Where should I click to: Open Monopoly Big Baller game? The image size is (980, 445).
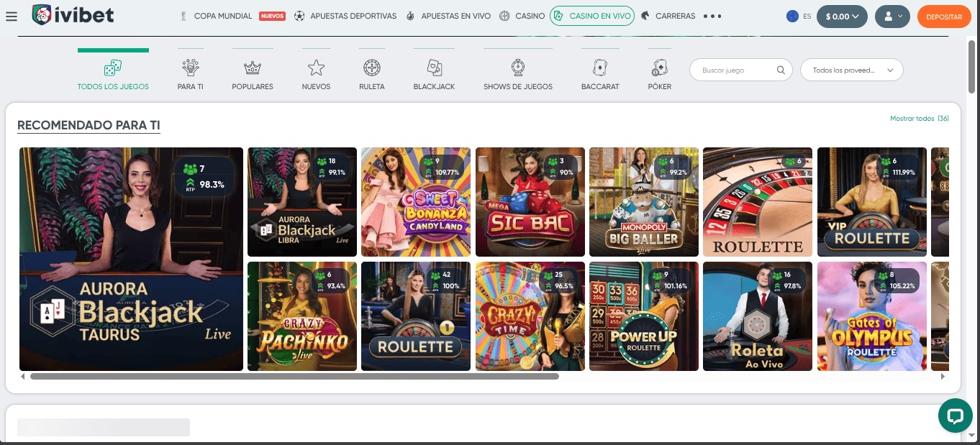644,202
